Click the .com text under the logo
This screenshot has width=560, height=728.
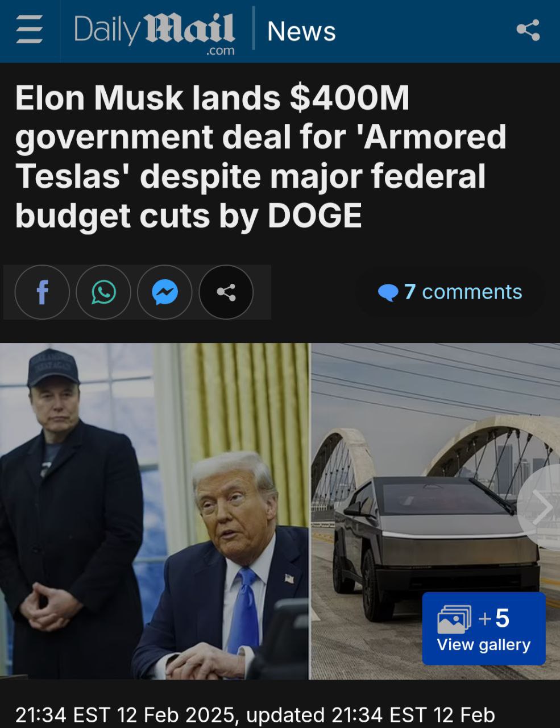(x=219, y=51)
